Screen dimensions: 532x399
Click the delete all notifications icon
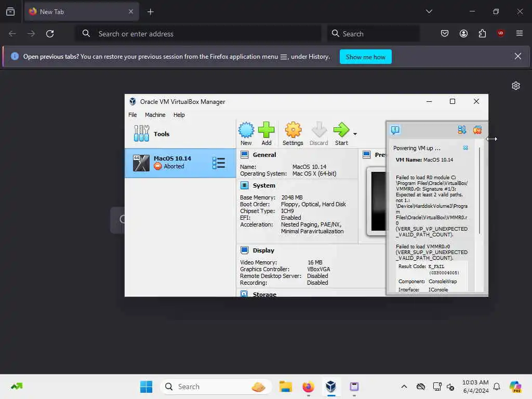[x=477, y=129]
